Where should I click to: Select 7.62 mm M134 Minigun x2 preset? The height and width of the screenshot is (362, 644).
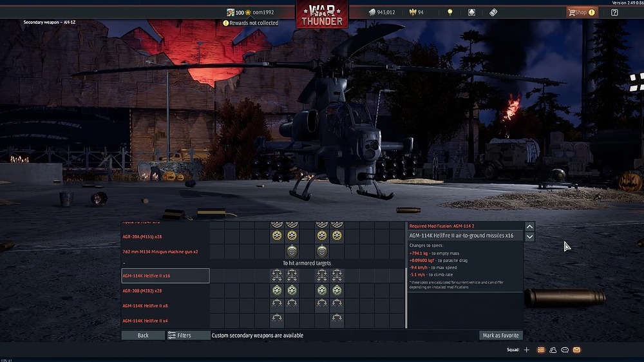(x=166, y=251)
